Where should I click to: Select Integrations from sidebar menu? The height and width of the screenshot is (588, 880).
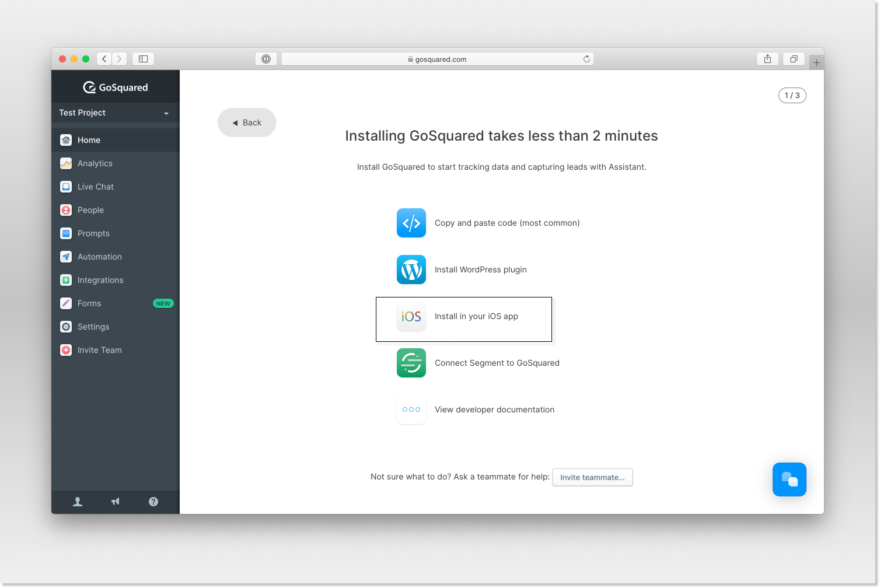point(100,280)
